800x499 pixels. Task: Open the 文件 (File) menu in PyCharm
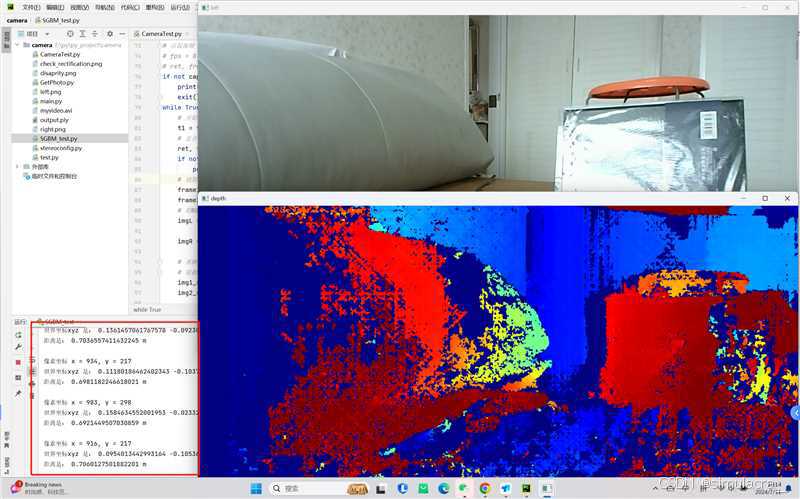tap(31, 7)
